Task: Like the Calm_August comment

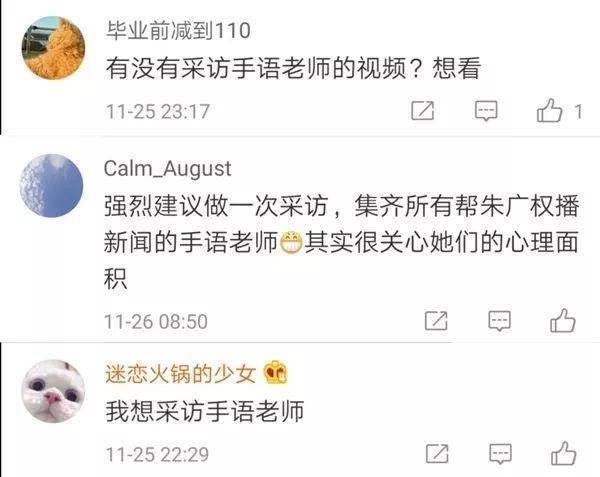Action: coord(563,320)
